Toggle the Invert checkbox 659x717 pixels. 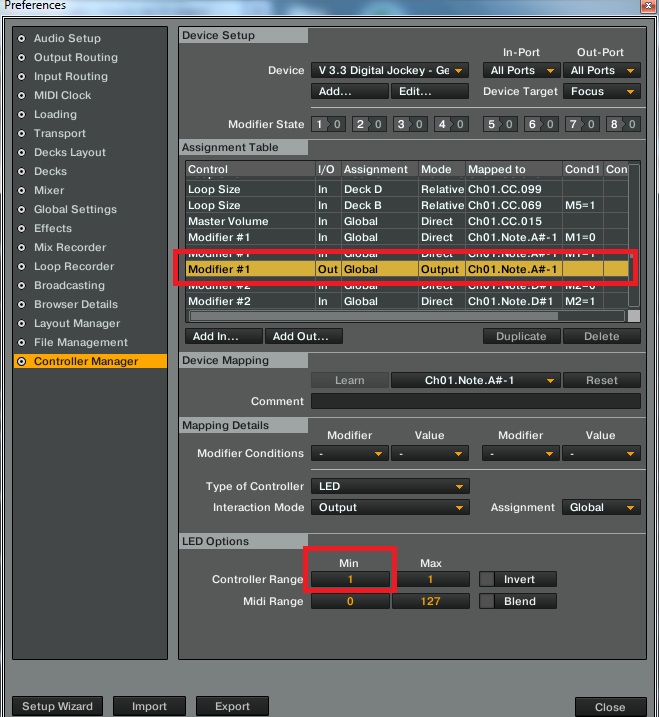pyautogui.click(x=487, y=579)
